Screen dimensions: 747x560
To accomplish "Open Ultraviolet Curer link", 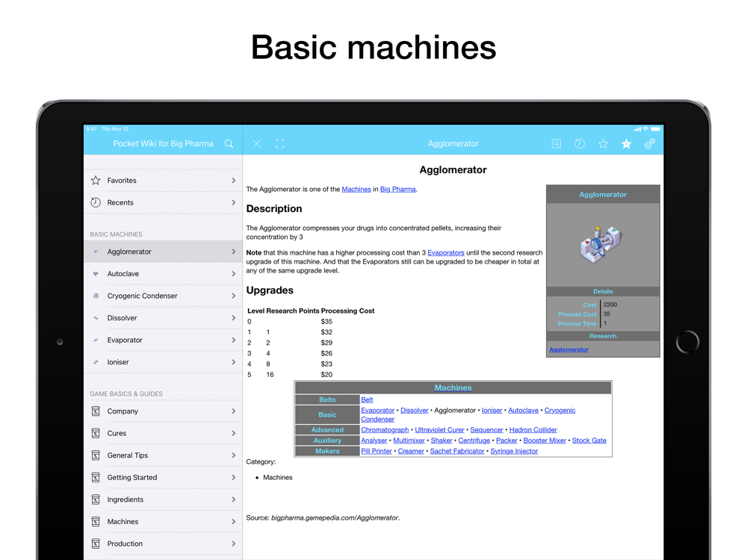I will tap(439, 429).
